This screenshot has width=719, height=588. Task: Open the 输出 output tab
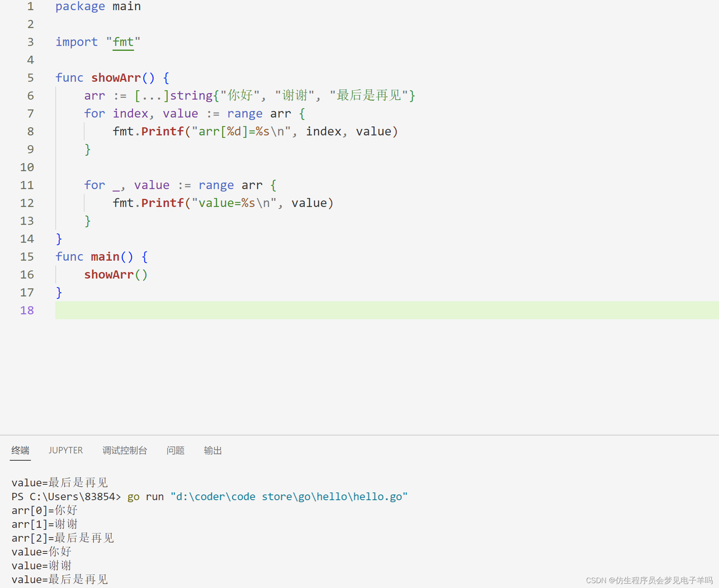coord(213,451)
